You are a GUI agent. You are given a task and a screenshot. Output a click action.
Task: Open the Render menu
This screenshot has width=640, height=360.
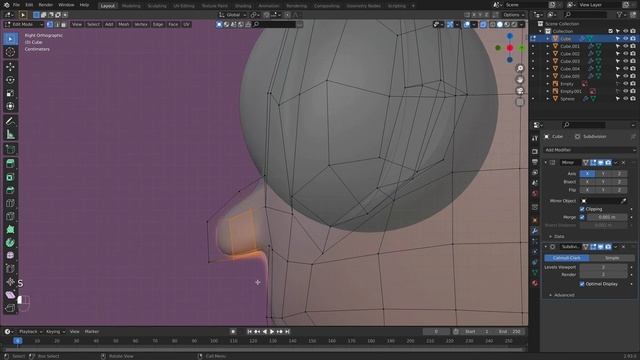(46, 5)
